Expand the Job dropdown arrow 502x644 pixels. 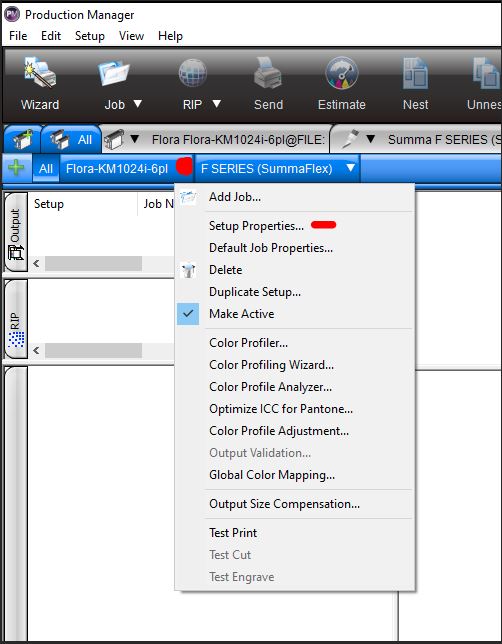click(x=138, y=104)
